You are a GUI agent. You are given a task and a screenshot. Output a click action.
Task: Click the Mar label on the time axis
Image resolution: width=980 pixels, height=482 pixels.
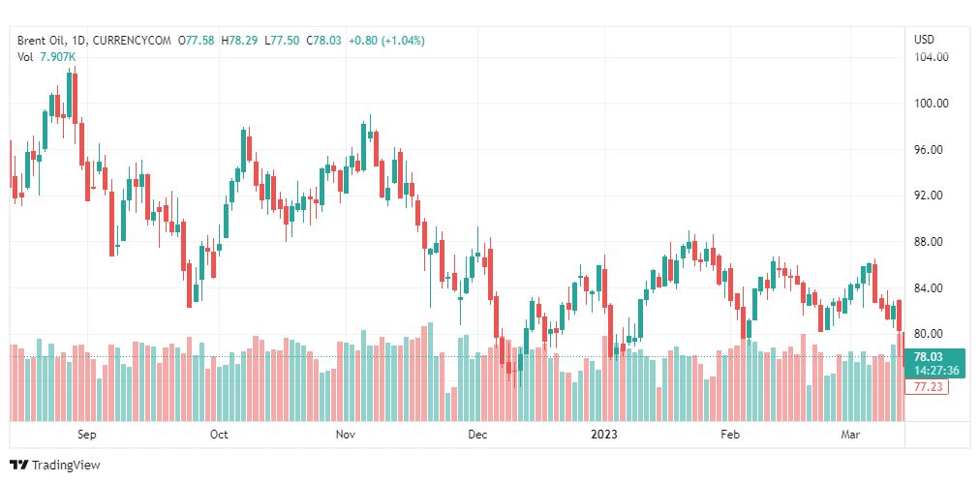tap(851, 435)
